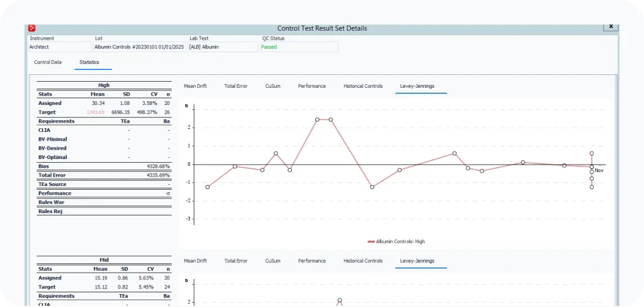
Task: Click the High table header
Action: coord(104,85)
